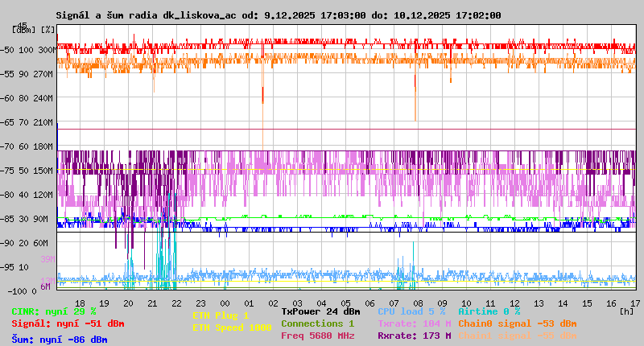Screen dimensions: 644x346
Task: Click the chart title text
Action: tap(278, 15)
